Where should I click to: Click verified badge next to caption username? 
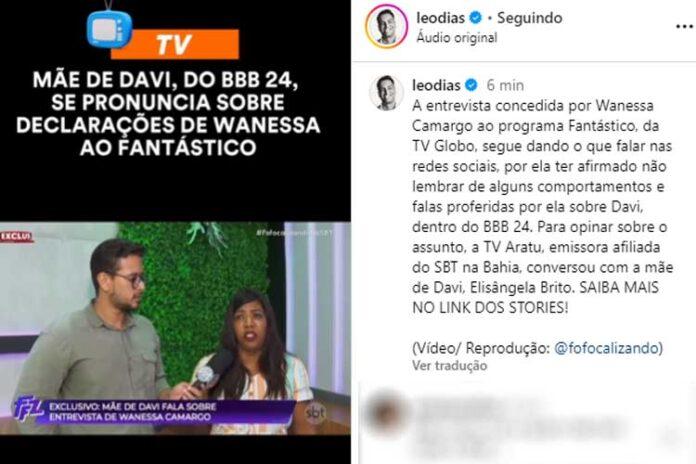tap(471, 84)
